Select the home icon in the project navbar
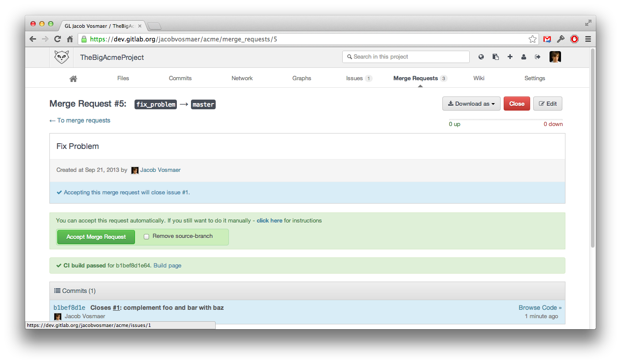This screenshot has width=621, height=364. coord(73,78)
